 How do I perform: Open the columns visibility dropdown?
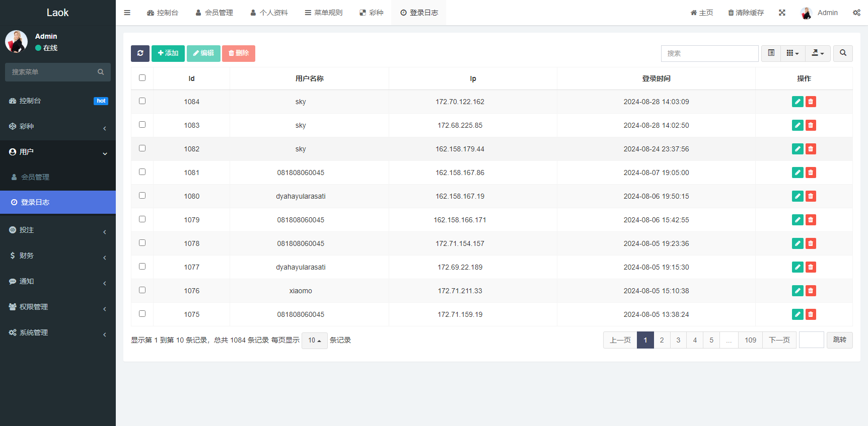(x=792, y=53)
